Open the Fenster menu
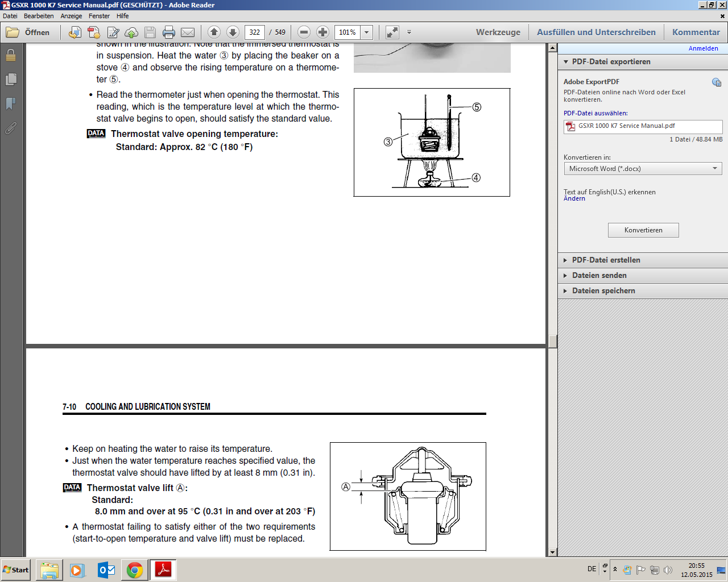The image size is (728, 582). pos(100,16)
